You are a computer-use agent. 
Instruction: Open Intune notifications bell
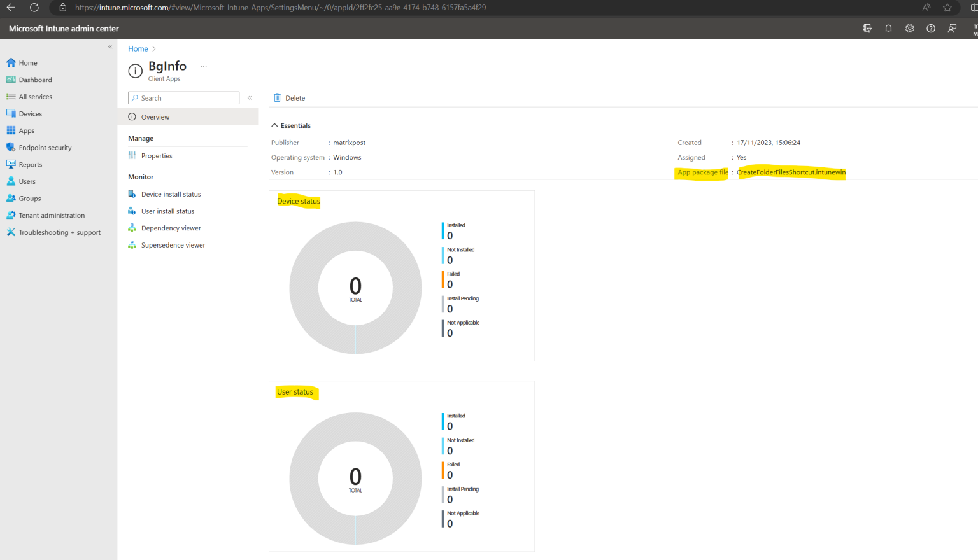click(x=888, y=28)
